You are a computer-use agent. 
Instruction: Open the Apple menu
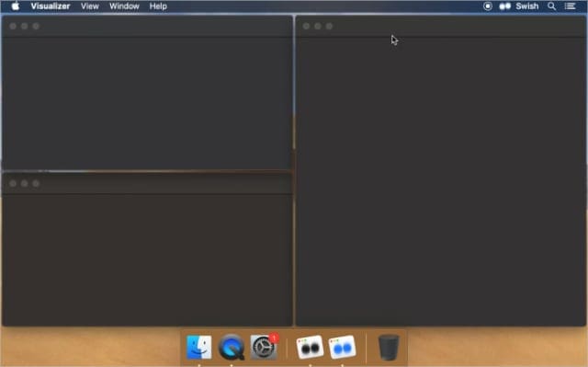pyautogui.click(x=16, y=6)
